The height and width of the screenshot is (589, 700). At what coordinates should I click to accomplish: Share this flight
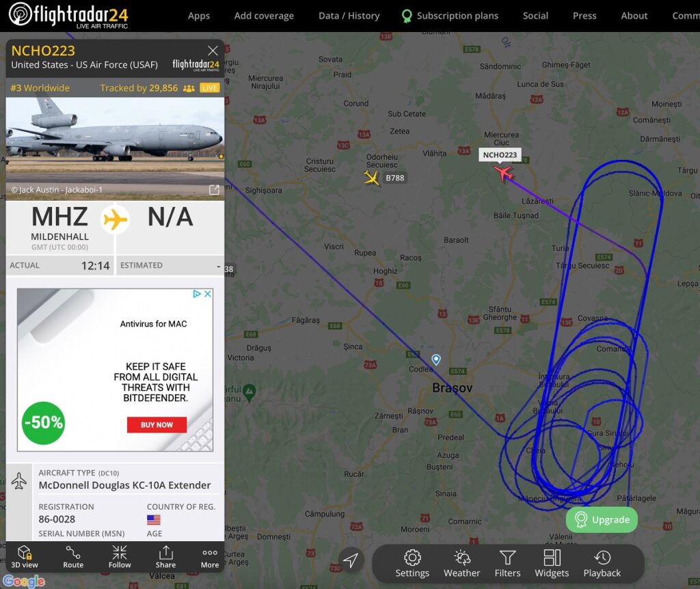(x=165, y=557)
